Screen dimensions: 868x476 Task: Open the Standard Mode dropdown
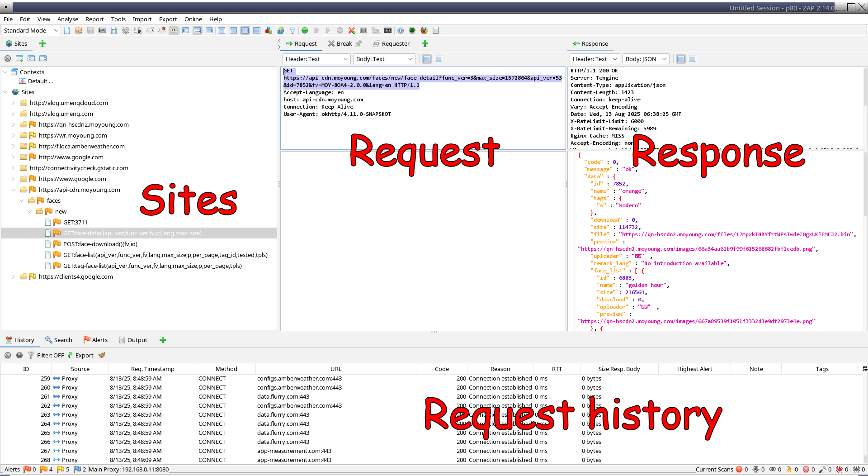coord(31,30)
